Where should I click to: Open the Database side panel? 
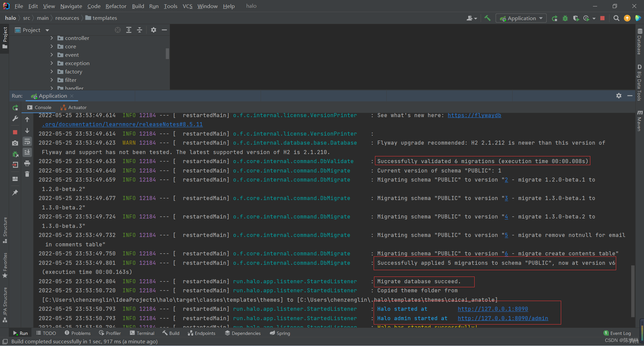coord(639,42)
